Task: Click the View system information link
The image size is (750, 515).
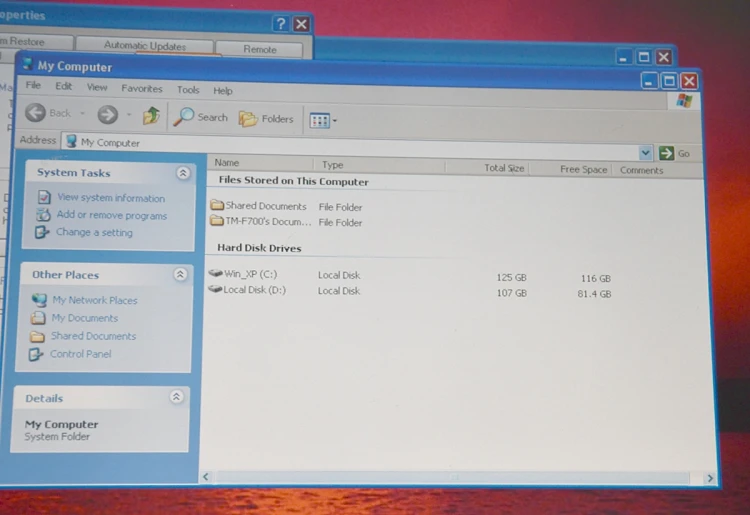Action: coord(111,198)
